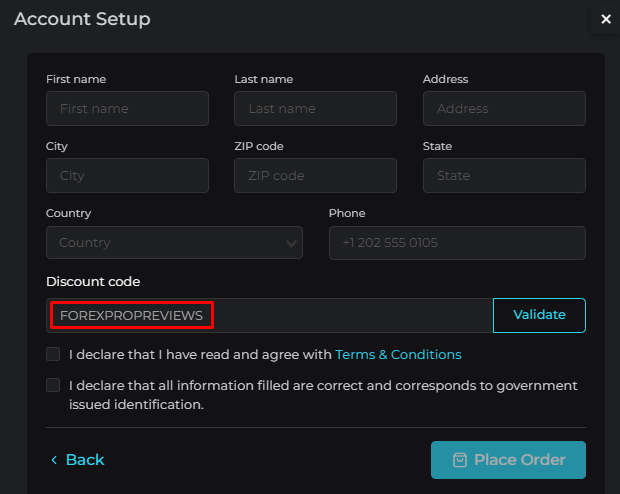Screen dimensions: 620x494
Task: Tick the Terms & Conditions agreement checkbox
Action: 53,354
